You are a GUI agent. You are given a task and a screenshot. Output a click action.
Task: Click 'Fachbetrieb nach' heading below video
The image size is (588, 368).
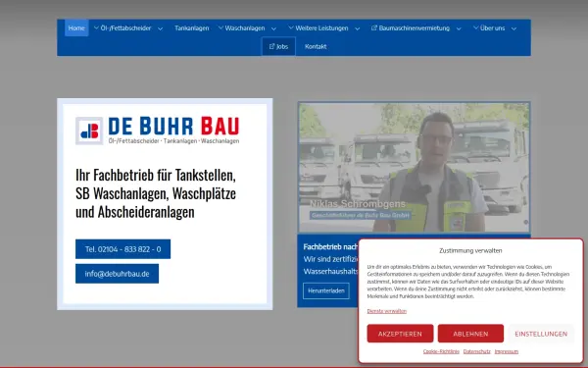330,247
